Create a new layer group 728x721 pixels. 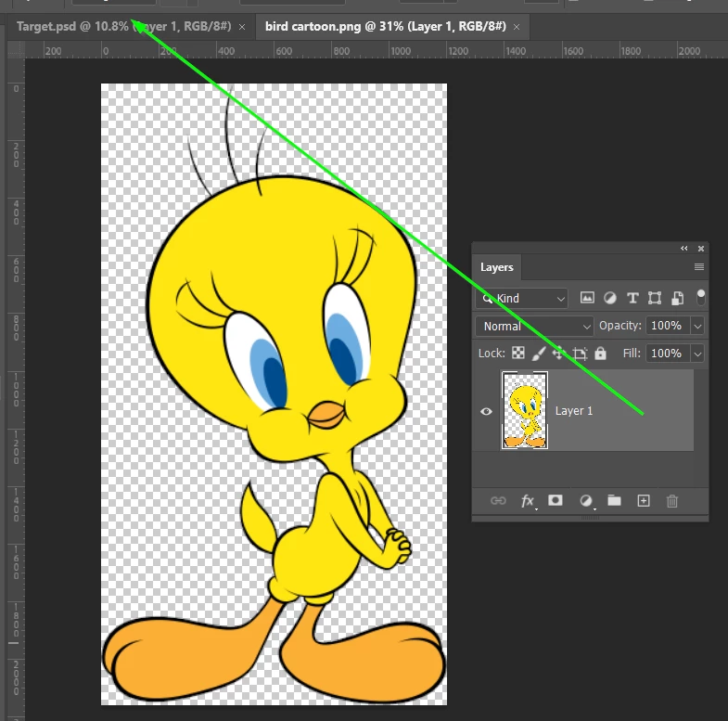[x=614, y=500]
